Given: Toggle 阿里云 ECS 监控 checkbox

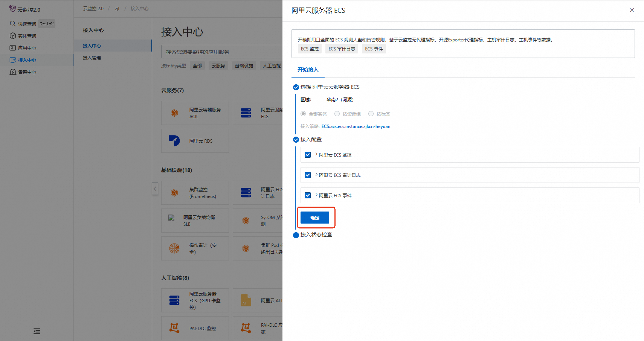Looking at the screenshot, I should click(x=308, y=155).
